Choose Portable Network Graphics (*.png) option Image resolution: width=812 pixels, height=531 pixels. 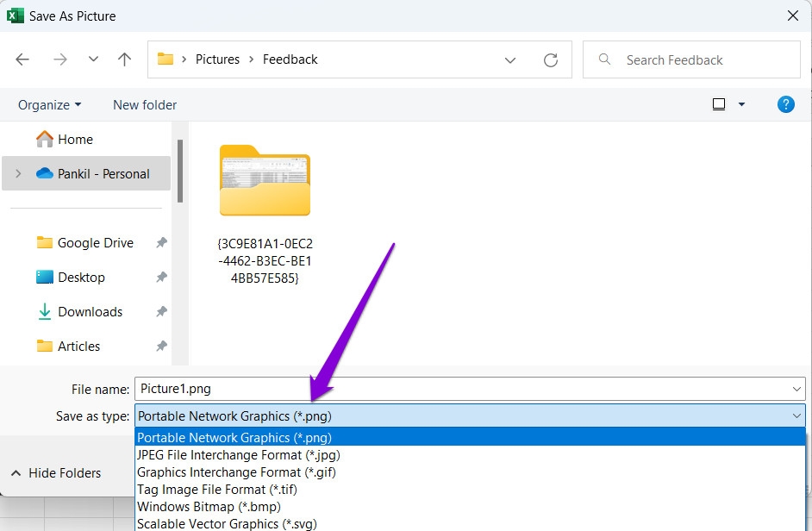coord(470,437)
